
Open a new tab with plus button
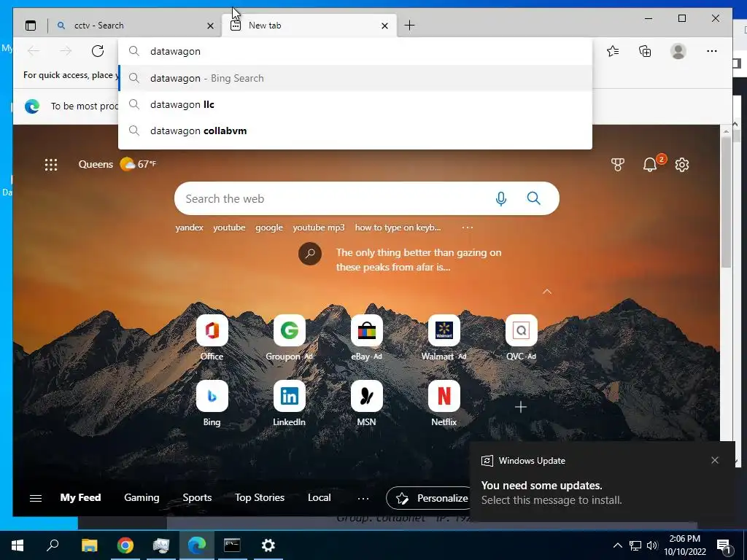tap(409, 26)
